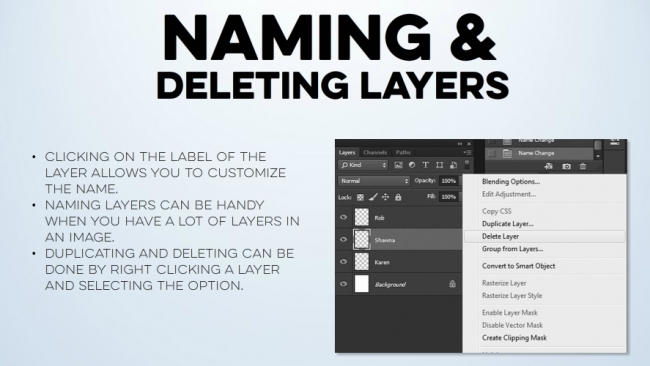Click the Karen layer thumbnail
650x366 pixels.
(361, 262)
